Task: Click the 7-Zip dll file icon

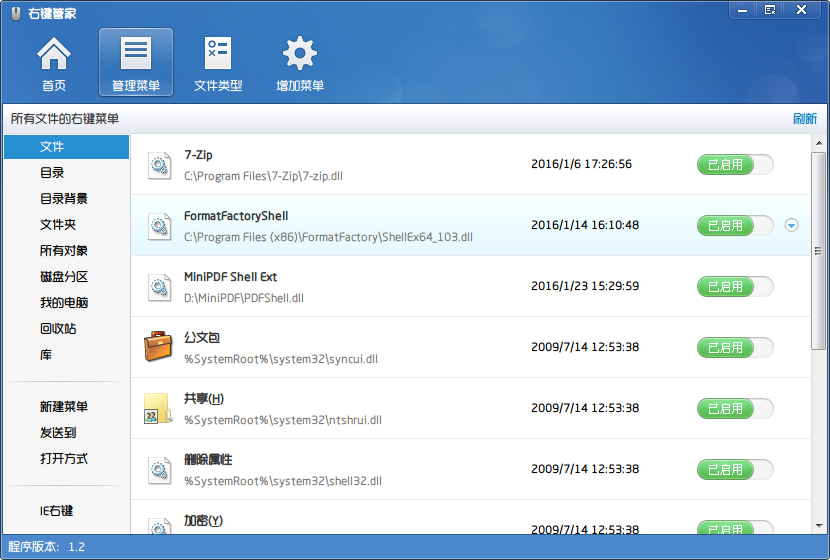Action: click(159, 165)
